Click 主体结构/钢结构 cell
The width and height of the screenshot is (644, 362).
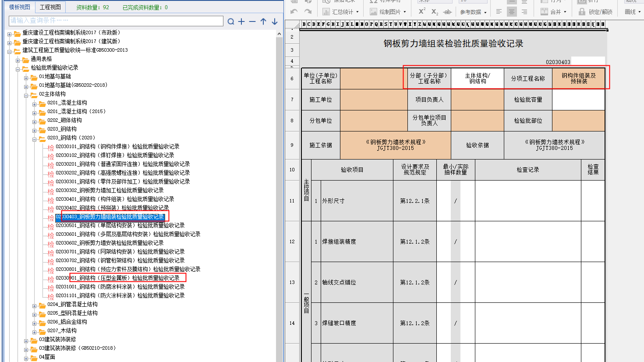click(478, 78)
